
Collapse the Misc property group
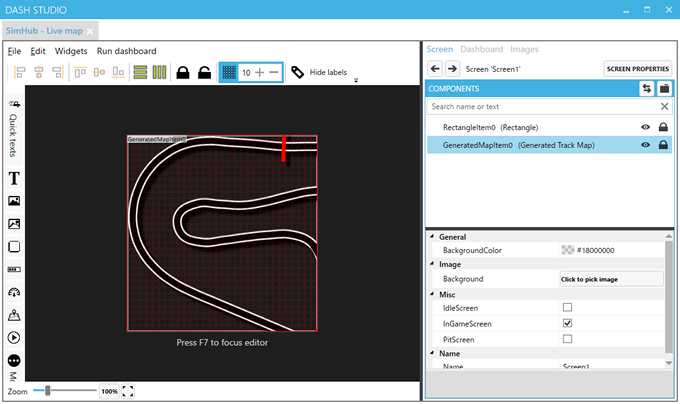[x=432, y=294]
